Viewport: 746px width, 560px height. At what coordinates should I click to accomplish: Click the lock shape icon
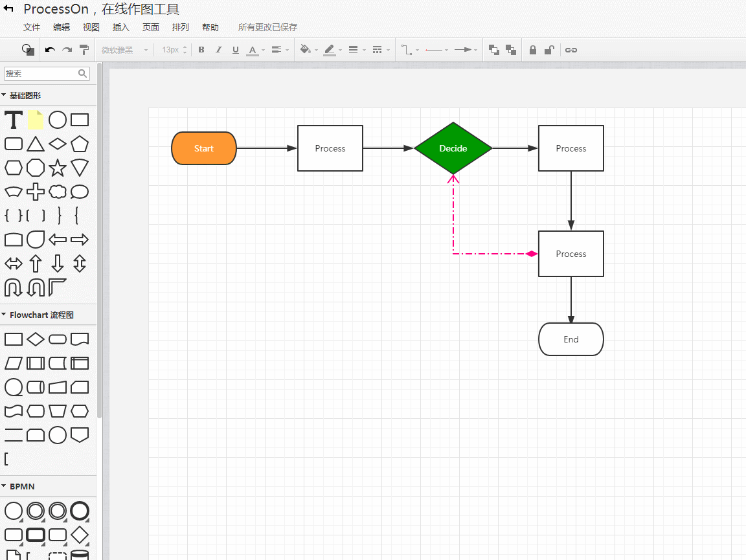pos(533,50)
